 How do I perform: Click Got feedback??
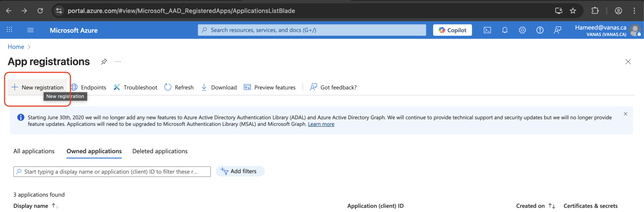(x=333, y=87)
